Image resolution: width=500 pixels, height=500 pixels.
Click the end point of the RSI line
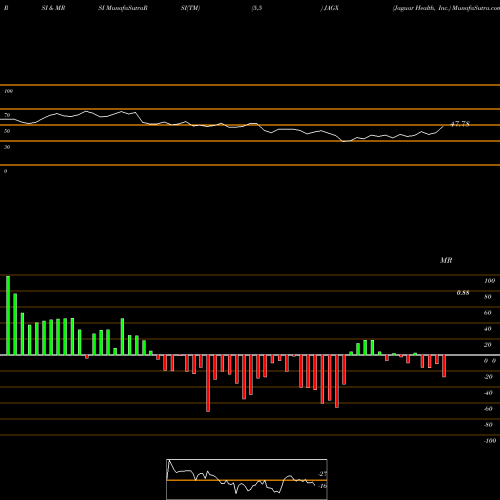(443, 126)
